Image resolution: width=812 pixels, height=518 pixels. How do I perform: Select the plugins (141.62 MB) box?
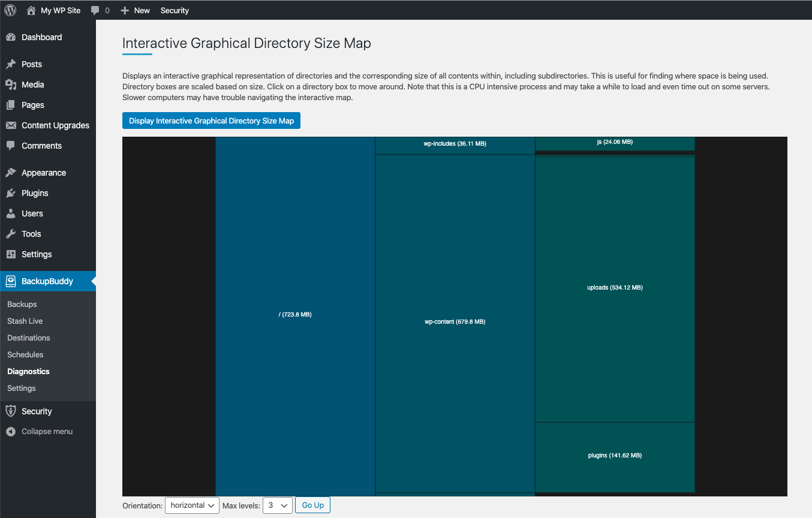point(615,457)
